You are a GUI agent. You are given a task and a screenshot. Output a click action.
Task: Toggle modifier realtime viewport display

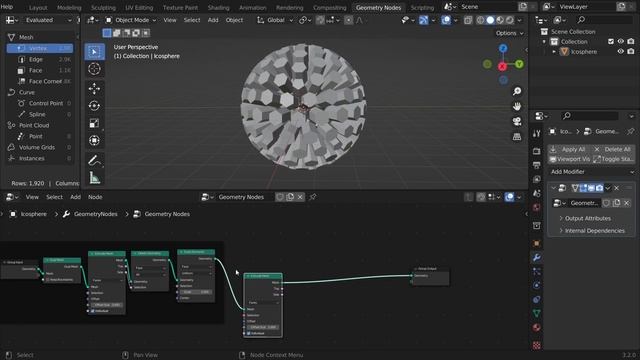point(591,188)
